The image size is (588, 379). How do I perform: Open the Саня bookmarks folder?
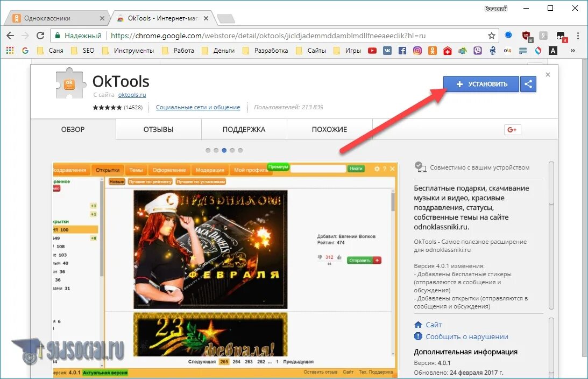click(x=50, y=51)
